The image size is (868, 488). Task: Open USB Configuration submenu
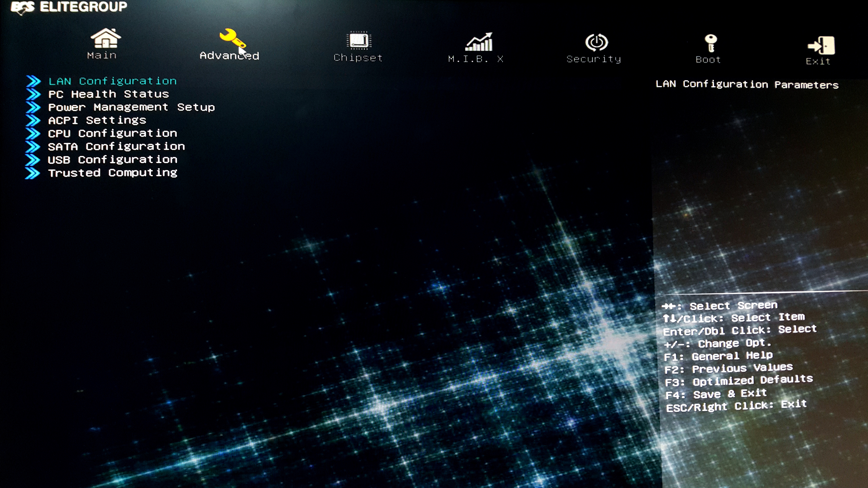pos(113,160)
